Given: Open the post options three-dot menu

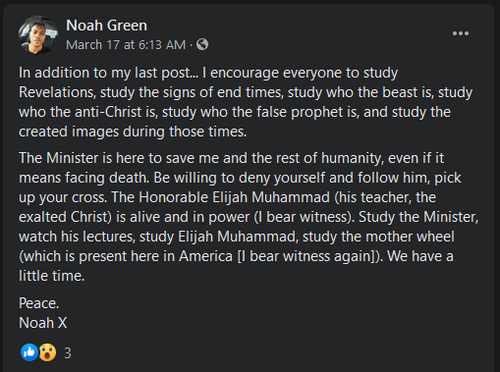Looking at the screenshot, I should point(460,33).
